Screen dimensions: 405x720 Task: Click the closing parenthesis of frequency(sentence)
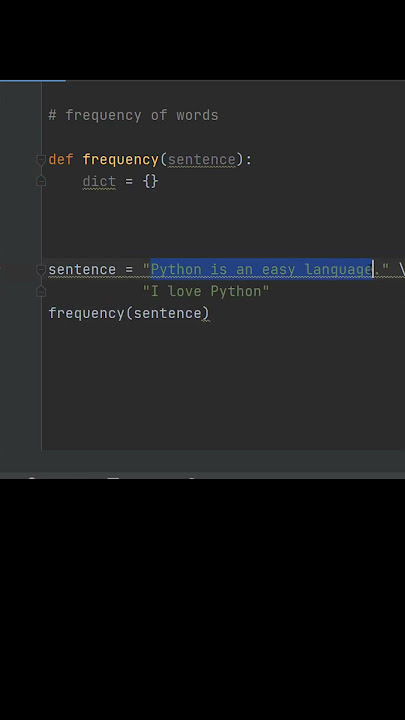pos(206,314)
